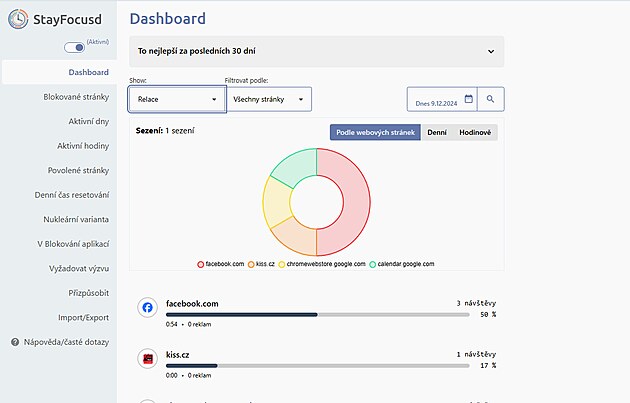630x403 pixels.
Task: Click the question mark help icon
Action: click(15, 342)
